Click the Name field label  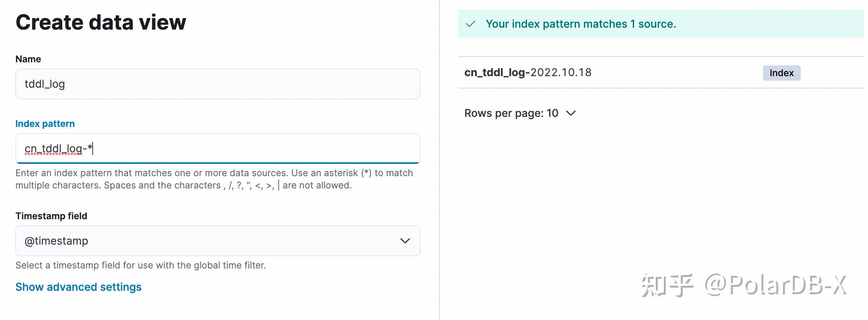[x=28, y=59]
